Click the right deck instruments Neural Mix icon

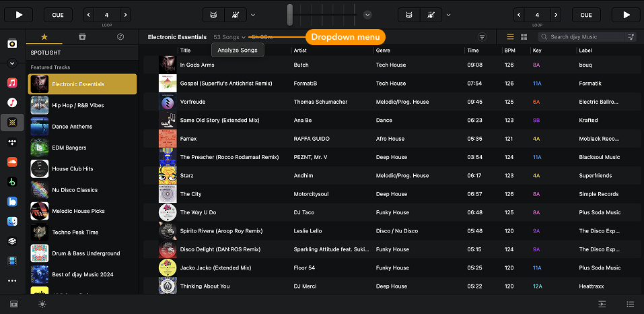point(431,15)
